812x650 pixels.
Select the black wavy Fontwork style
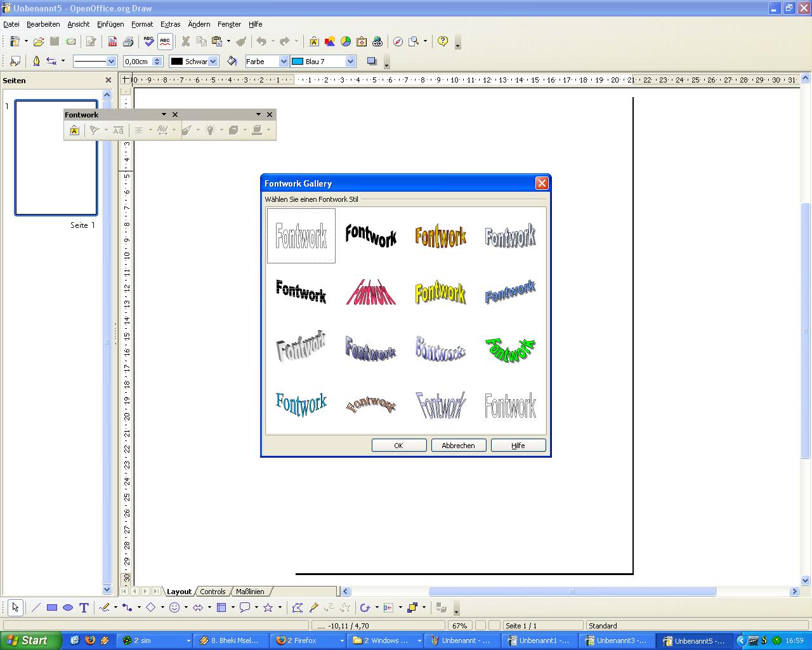371,235
